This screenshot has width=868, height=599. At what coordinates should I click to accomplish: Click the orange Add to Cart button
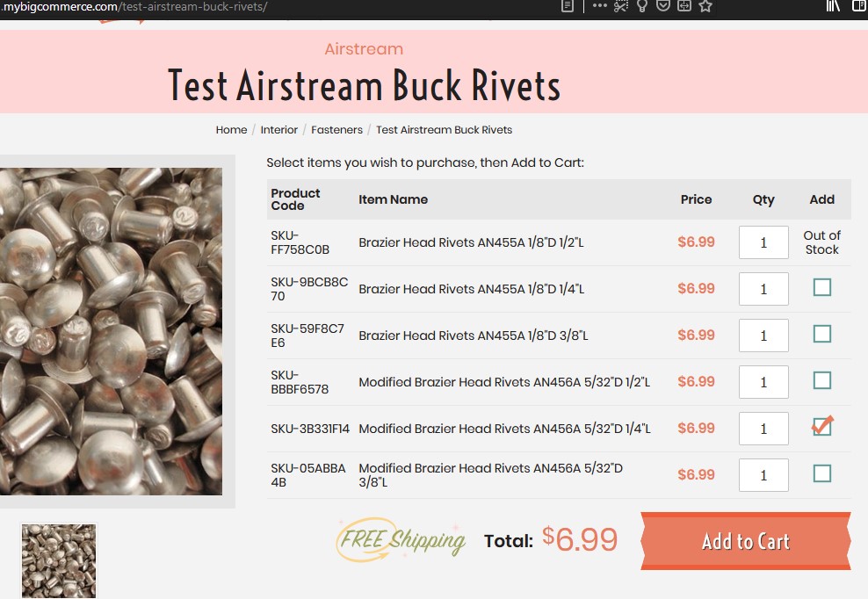tap(746, 541)
